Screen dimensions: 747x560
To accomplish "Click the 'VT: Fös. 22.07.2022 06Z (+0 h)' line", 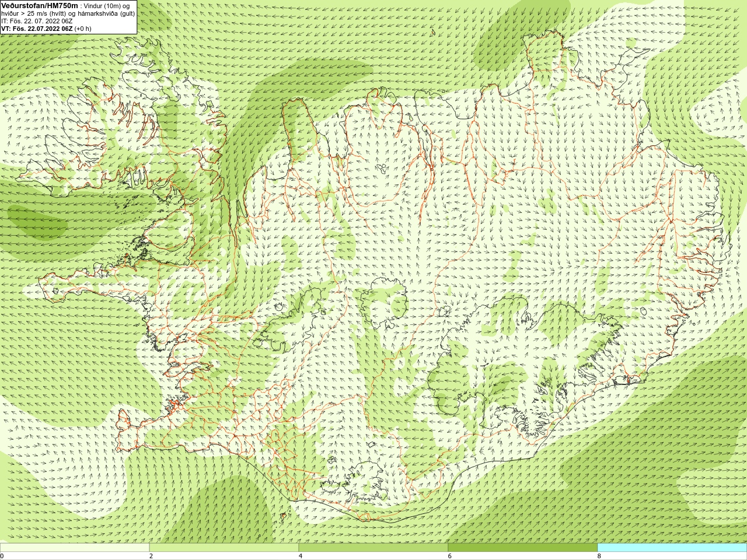I will pyautogui.click(x=46, y=29).
